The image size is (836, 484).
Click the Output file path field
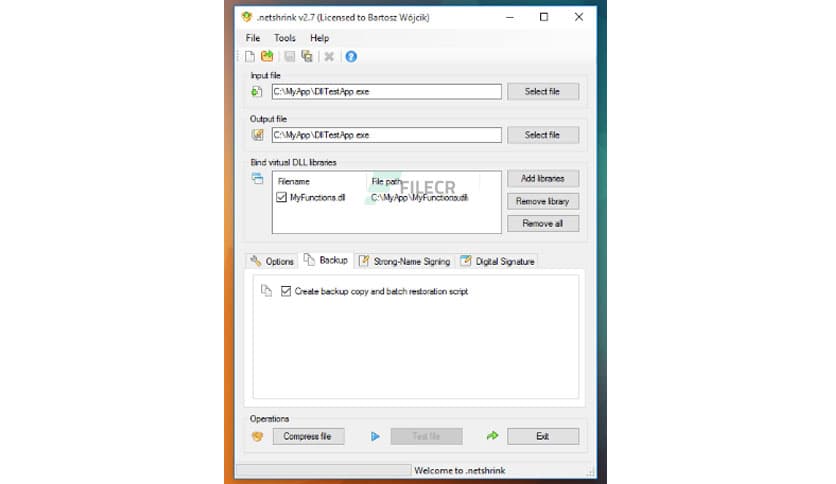tap(387, 135)
